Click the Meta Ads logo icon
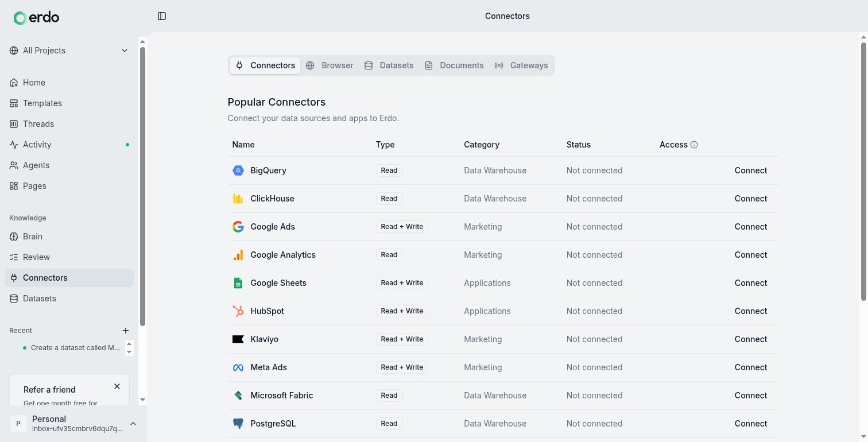 pos(238,367)
